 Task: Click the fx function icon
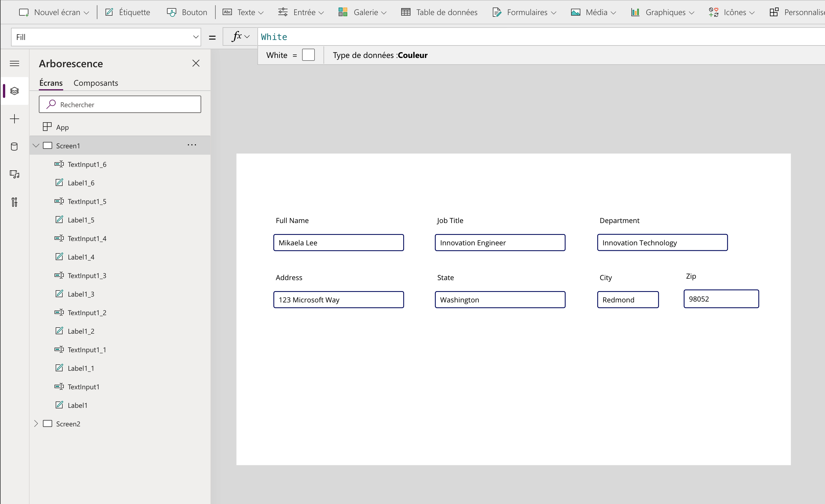click(236, 36)
